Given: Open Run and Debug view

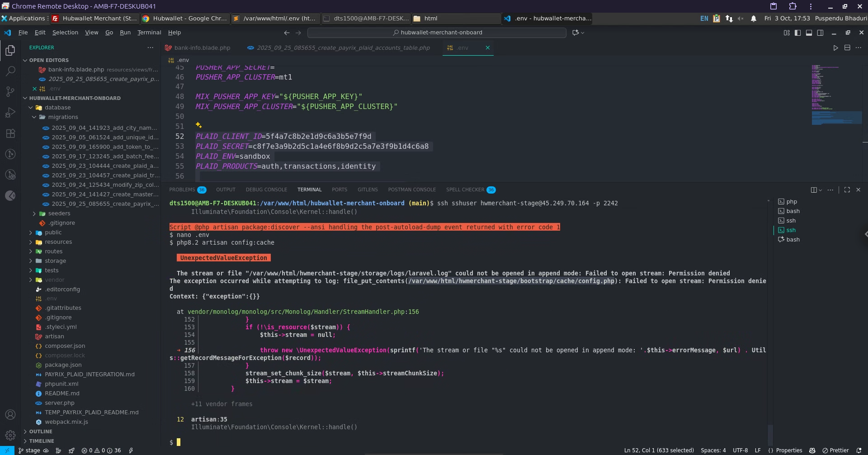Looking at the screenshot, I should (x=10, y=113).
